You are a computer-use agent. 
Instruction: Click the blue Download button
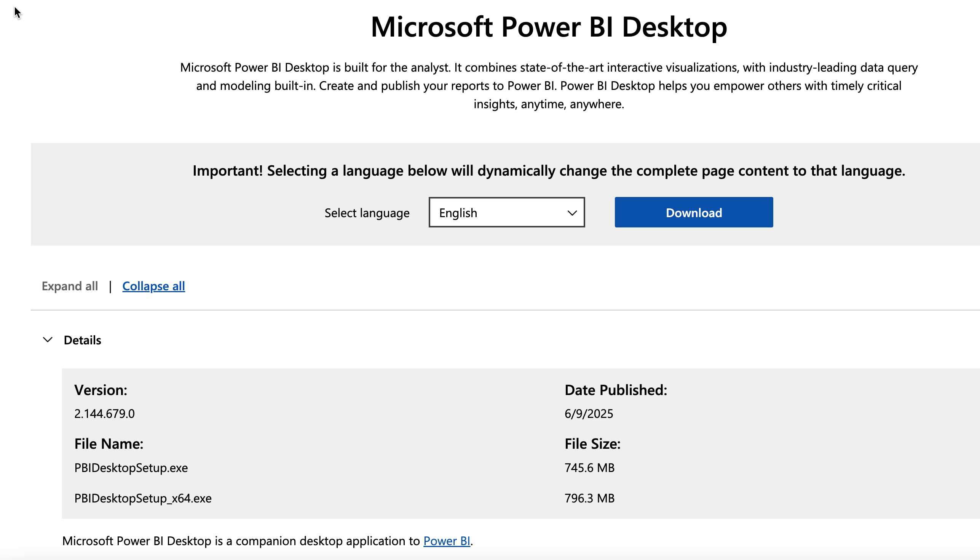[693, 212]
